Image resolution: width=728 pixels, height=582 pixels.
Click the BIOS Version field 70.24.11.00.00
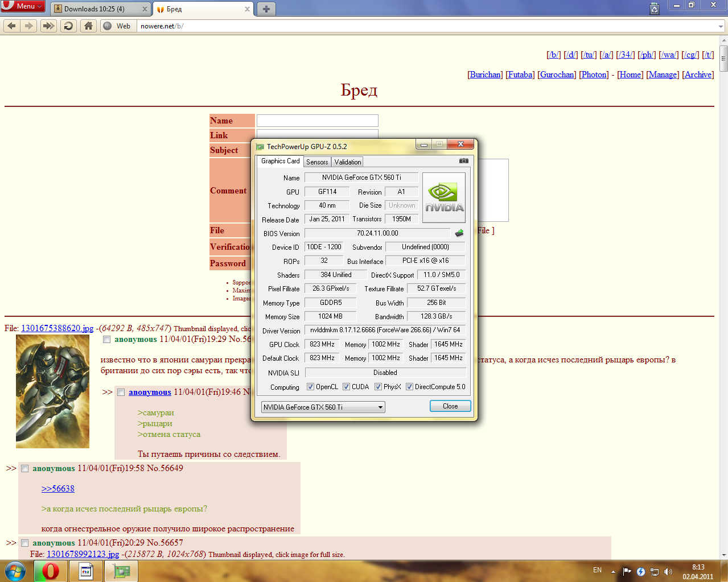click(377, 233)
